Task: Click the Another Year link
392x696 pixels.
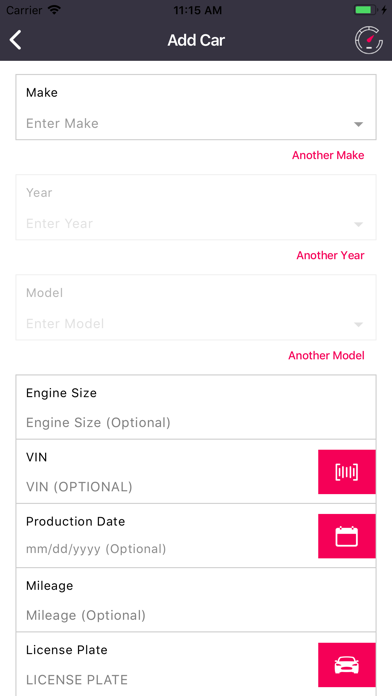Action: point(330,255)
